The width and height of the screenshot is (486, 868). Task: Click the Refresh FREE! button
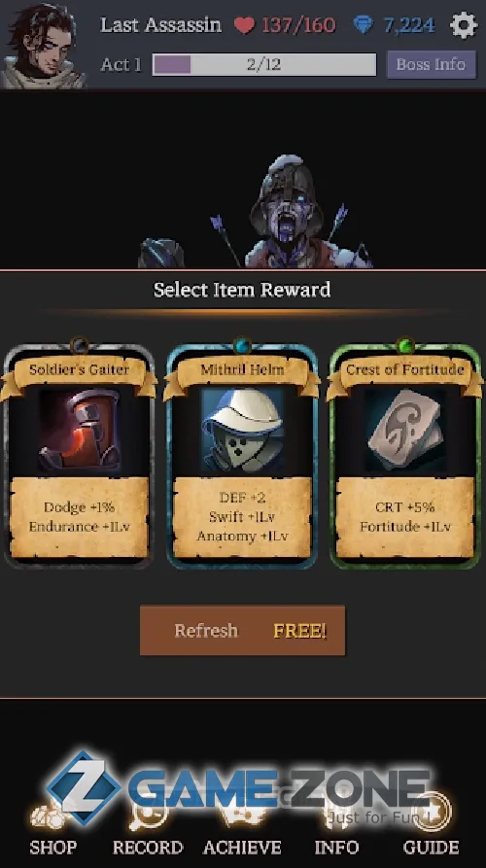[x=242, y=631]
